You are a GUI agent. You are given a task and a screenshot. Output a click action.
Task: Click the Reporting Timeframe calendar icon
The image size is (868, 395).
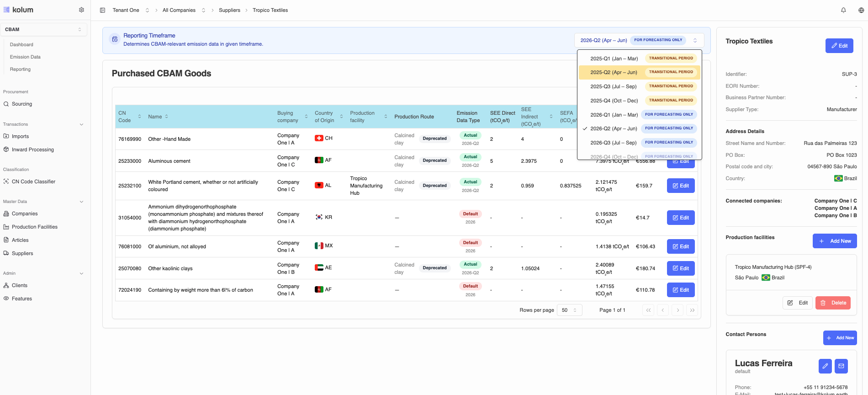click(115, 40)
